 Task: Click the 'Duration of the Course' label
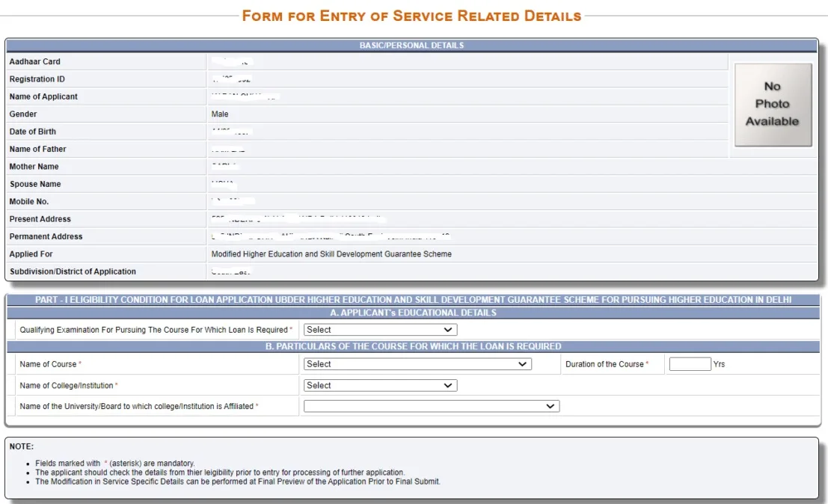click(x=604, y=364)
